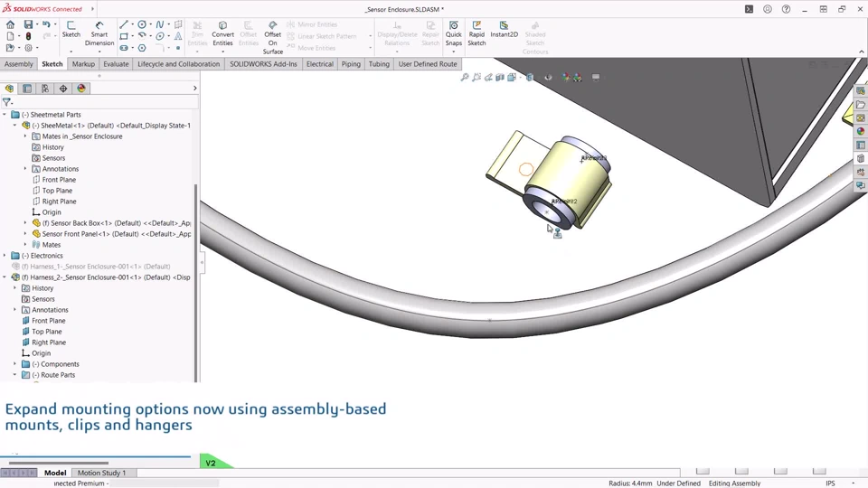
Task: Open Appearances tab in task pane
Action: pyautogui.click(x=860, y=132)
